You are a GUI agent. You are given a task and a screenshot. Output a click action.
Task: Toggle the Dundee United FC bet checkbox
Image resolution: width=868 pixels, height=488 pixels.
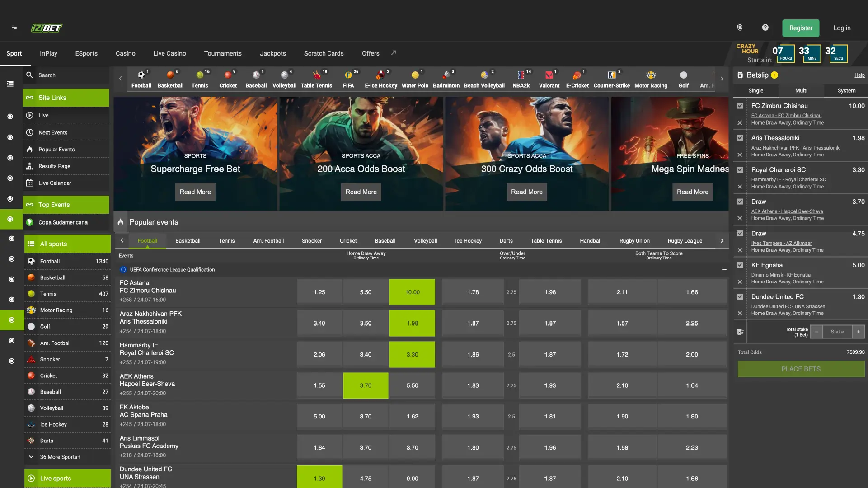tap(740, 297)
